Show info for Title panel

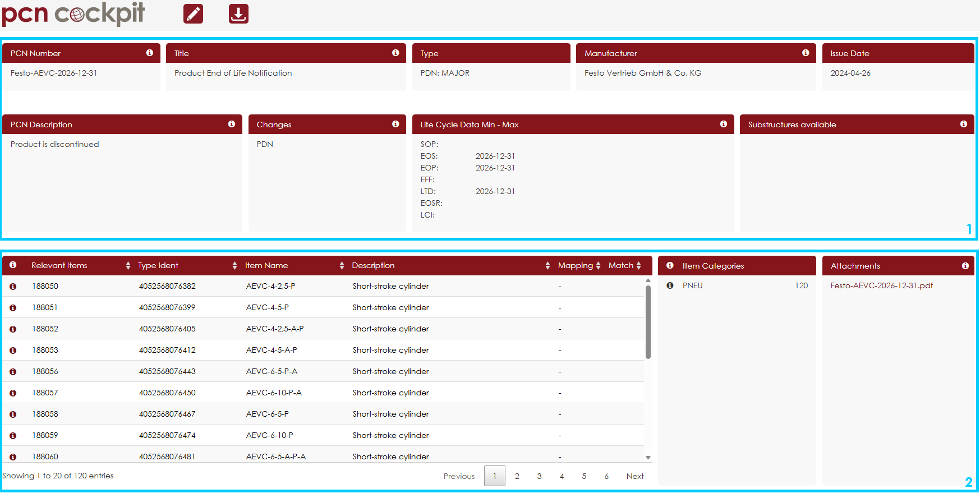tap(395, 53)
